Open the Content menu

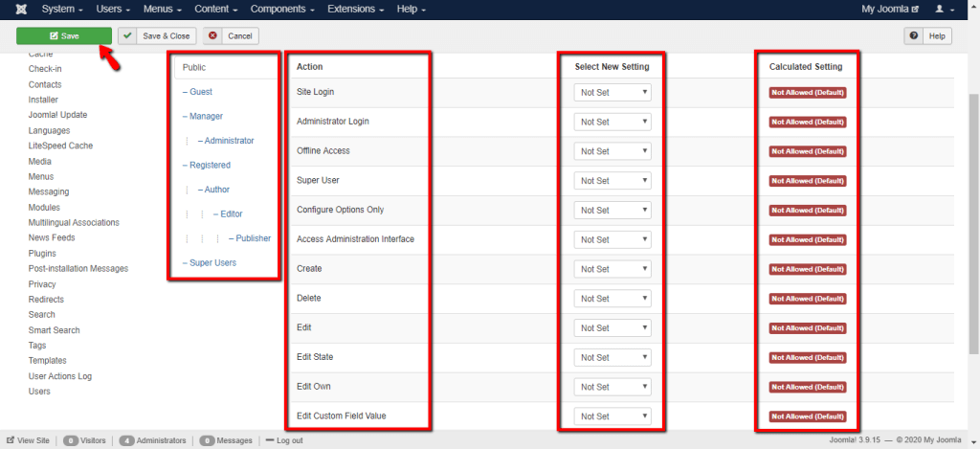coord(215,10)
